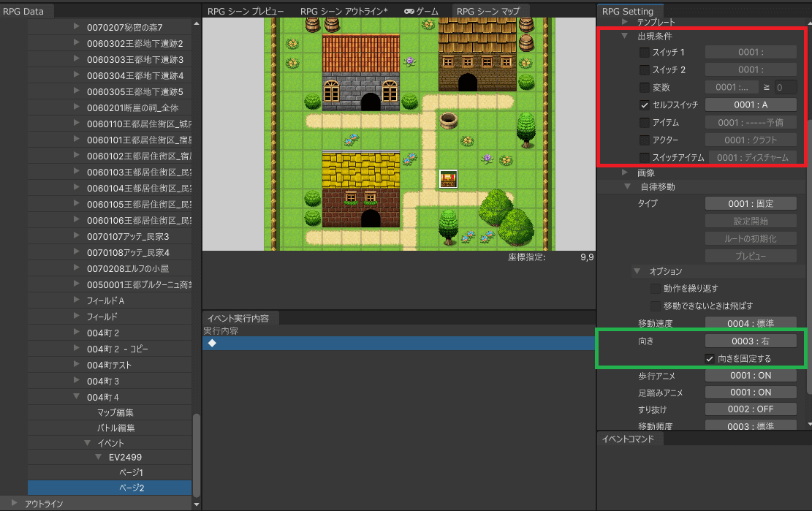Collapse the 出現条件 section
This screenshot has height=511, width=812.
click(625, 36)
